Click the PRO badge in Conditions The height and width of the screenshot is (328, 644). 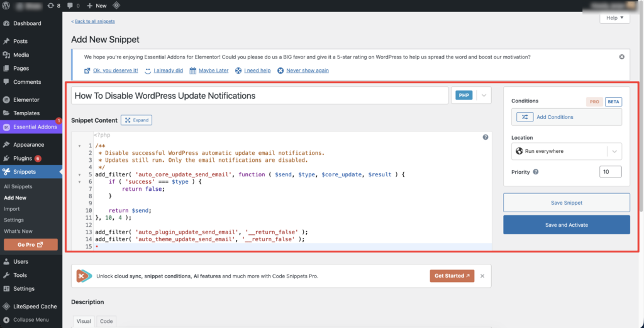click(x=594, y=101)
